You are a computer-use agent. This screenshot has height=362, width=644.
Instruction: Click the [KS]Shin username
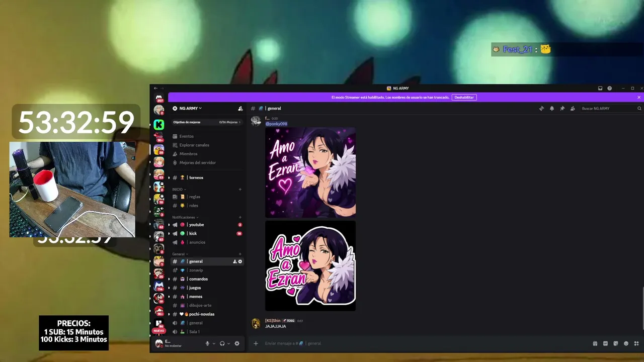click(273, 321)
